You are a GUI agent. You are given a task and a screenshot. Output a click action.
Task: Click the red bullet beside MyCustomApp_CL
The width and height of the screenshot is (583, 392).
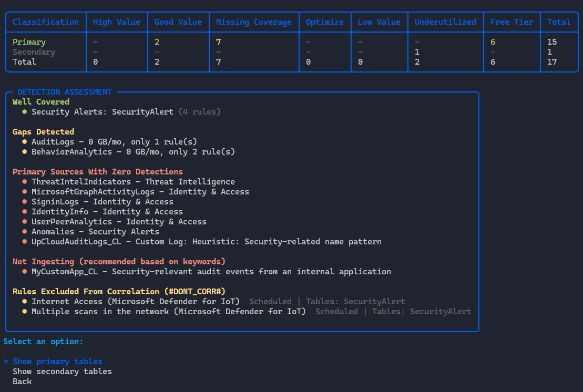coord(24,272)
